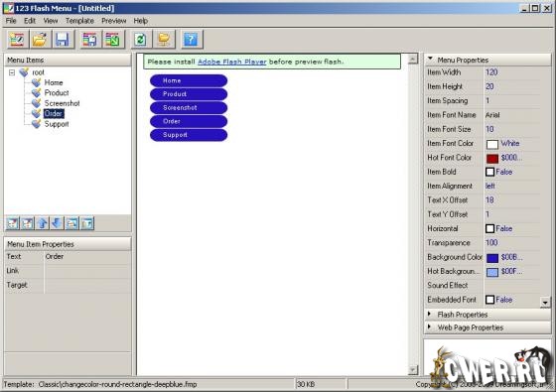Save project with floppy disk icon
This screenshot has width=556, height=392.
tap(63, 40)
